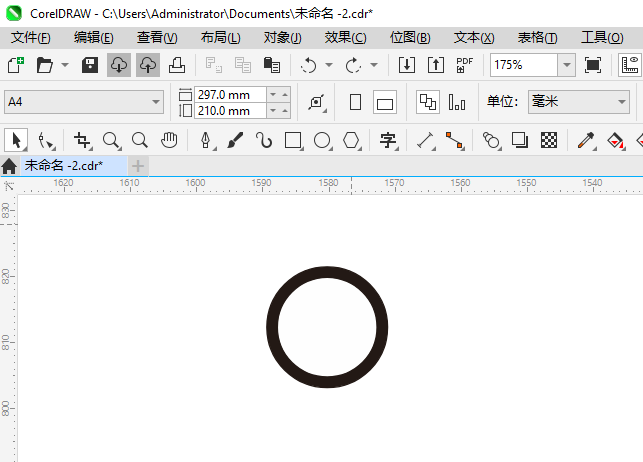This screenshot has width=643, height=462.
Task: Set page orientation to landscape
Action: [385, 102]
